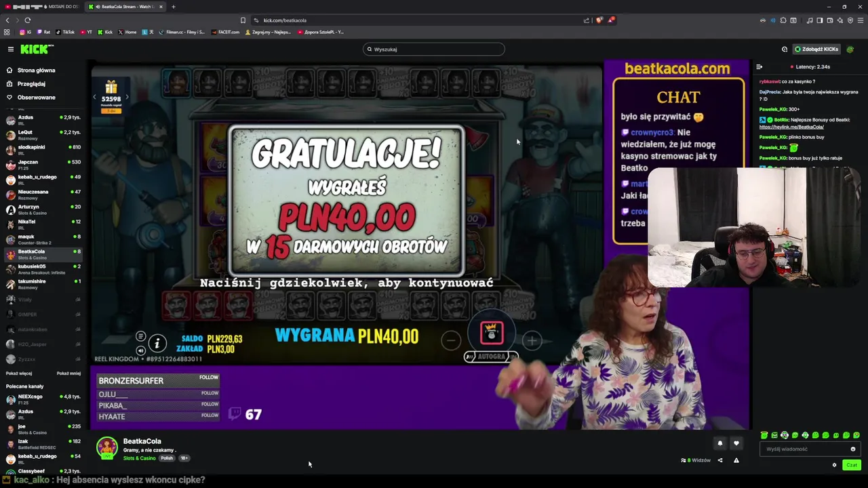868x488 pixels.
Task: Open NikaTel channel
Action: pyautogui.click(x=42, y=224)
